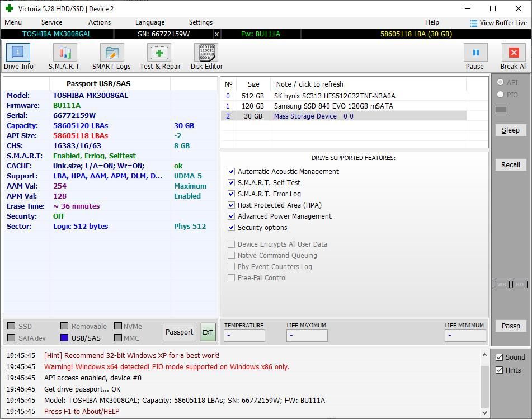The width and height of the screenshot is (532, 419).
Task: Click the NVMe indicator box
Action: click(x=118, y=326)
